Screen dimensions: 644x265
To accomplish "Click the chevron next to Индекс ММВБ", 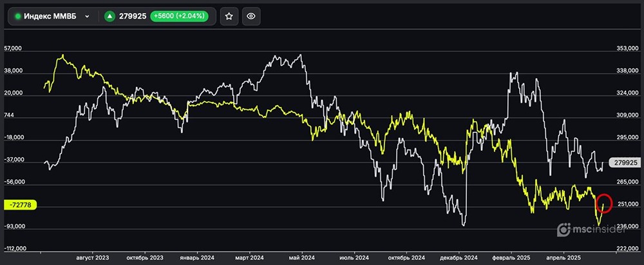I will 87,17.
